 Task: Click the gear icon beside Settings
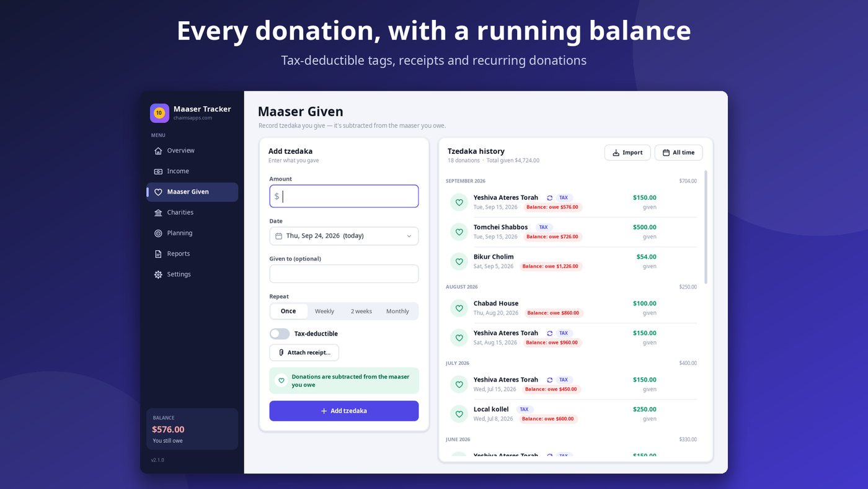pyautogui.click(x=158, y=274)
